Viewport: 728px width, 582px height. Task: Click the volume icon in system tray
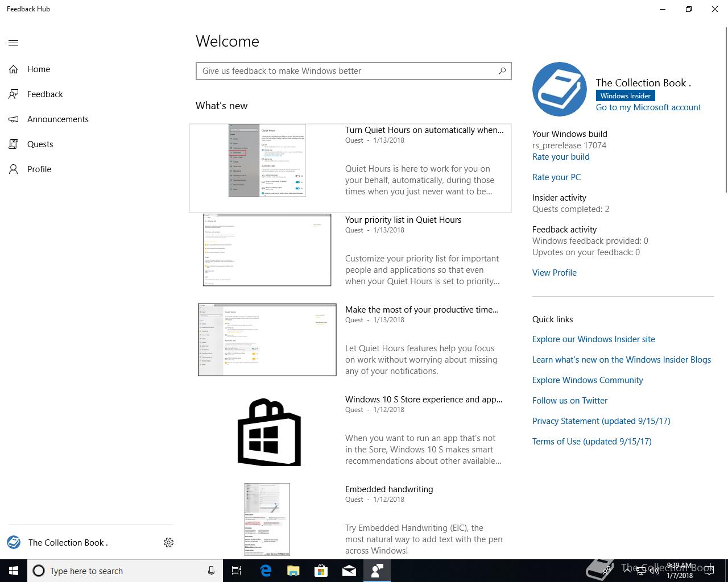654,571
